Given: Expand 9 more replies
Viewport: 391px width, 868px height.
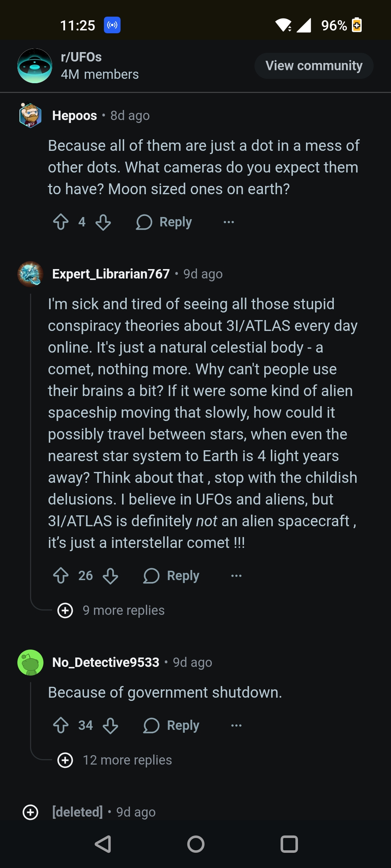Looking at the screenshot, I should pyautogui.click(x=112, y=610).
